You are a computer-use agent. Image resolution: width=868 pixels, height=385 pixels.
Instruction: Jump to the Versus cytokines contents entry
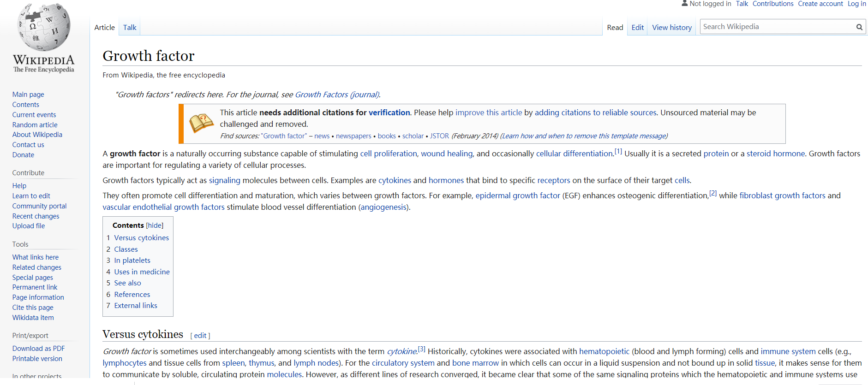pyautogui.click(x=141, y=238)
